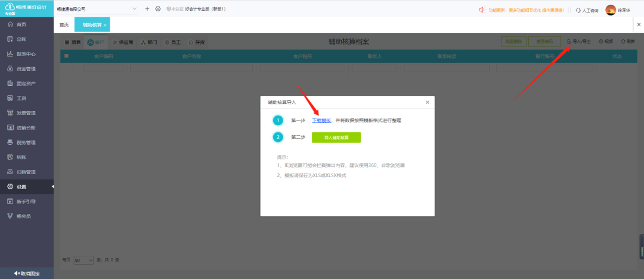Click the 人工咨询 headset icon

(578, 10)
